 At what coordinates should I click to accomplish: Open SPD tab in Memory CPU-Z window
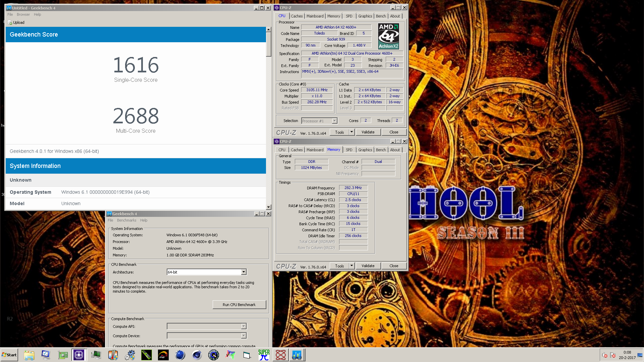(349, 150)
